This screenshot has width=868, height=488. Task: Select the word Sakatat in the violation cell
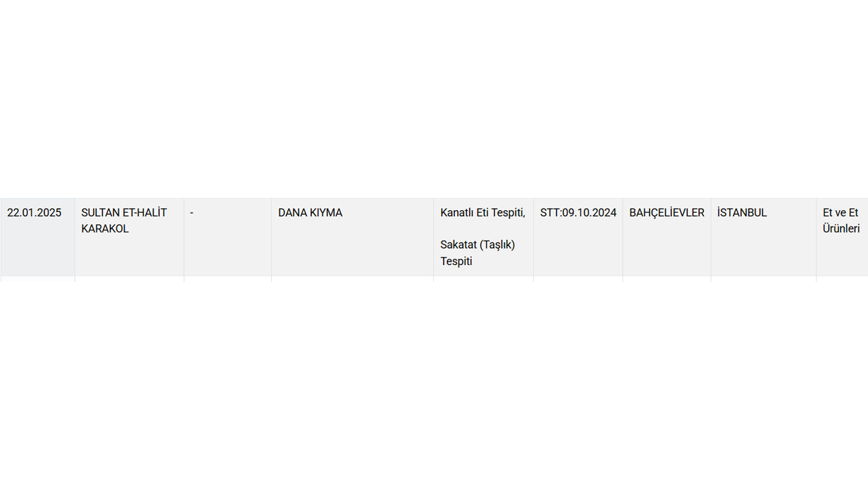pos(458,245)
